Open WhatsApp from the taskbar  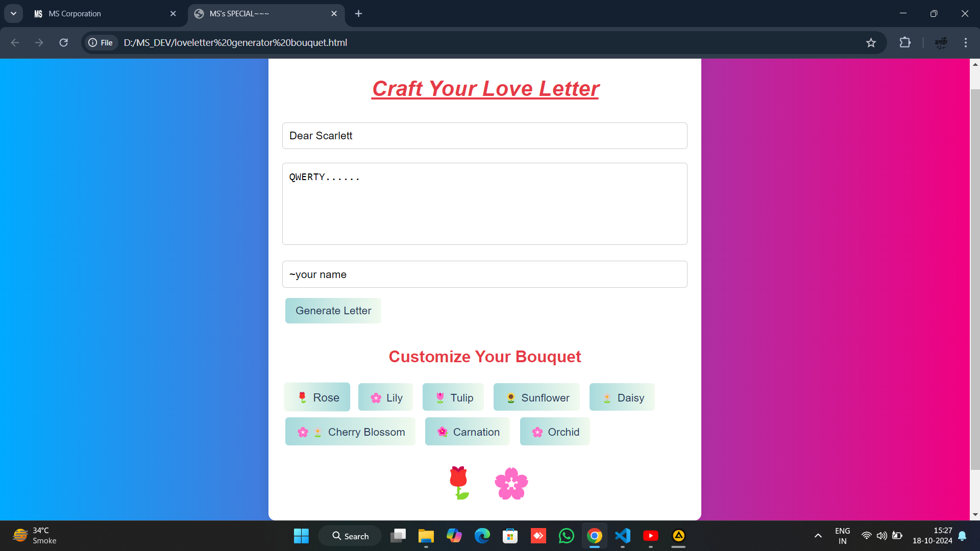coord(566,536)
